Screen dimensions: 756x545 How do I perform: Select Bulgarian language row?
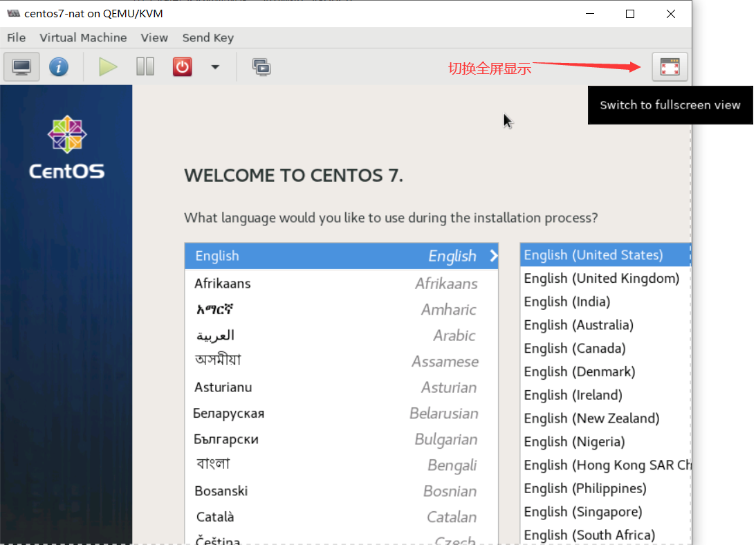(342, 439)
